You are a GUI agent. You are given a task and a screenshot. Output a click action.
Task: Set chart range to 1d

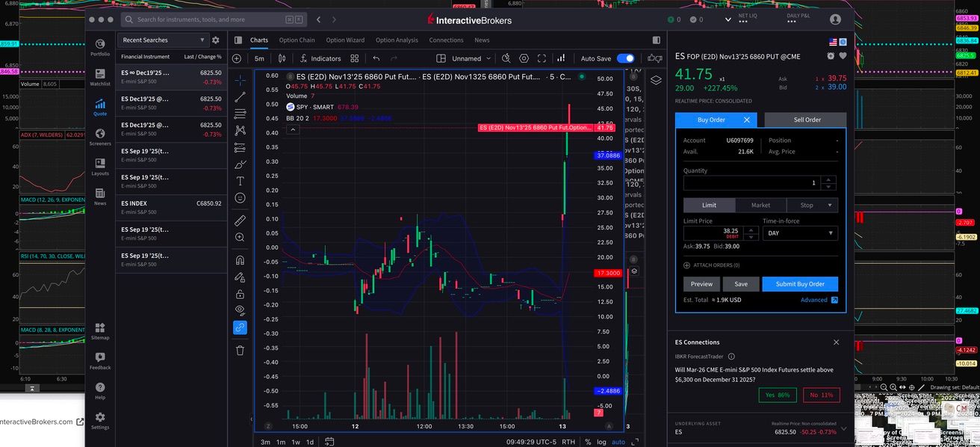tap(311, 442)
